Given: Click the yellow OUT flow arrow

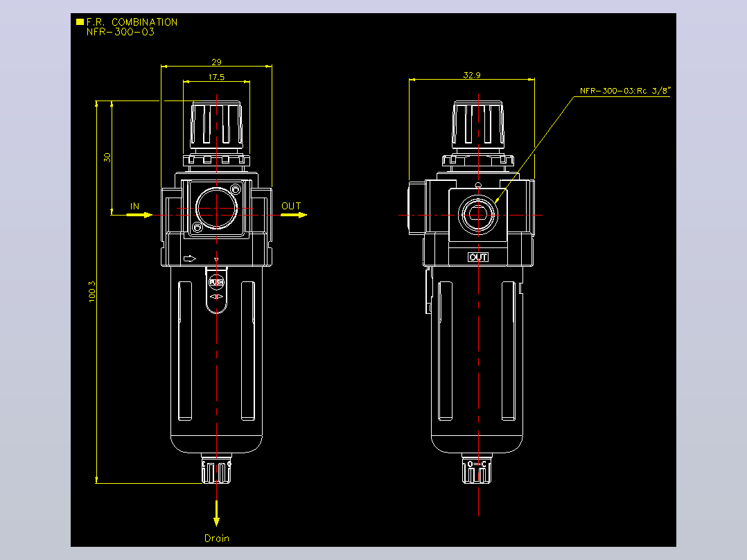Looking at the screenshot, I should point(294,215).
